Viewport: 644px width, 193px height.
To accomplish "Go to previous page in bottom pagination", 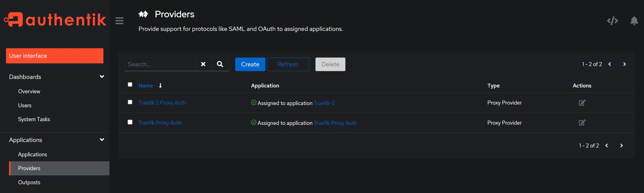I will click(607, 146).
